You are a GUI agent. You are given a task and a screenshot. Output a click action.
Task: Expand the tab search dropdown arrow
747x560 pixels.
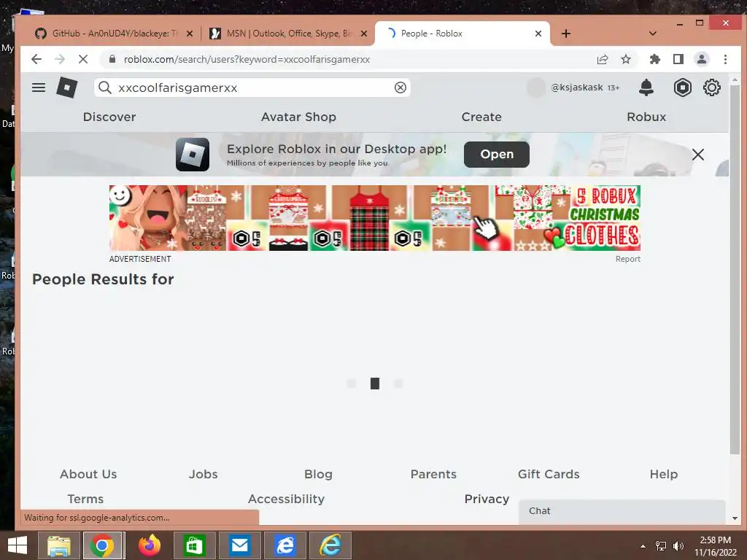(x=653, y=34)
